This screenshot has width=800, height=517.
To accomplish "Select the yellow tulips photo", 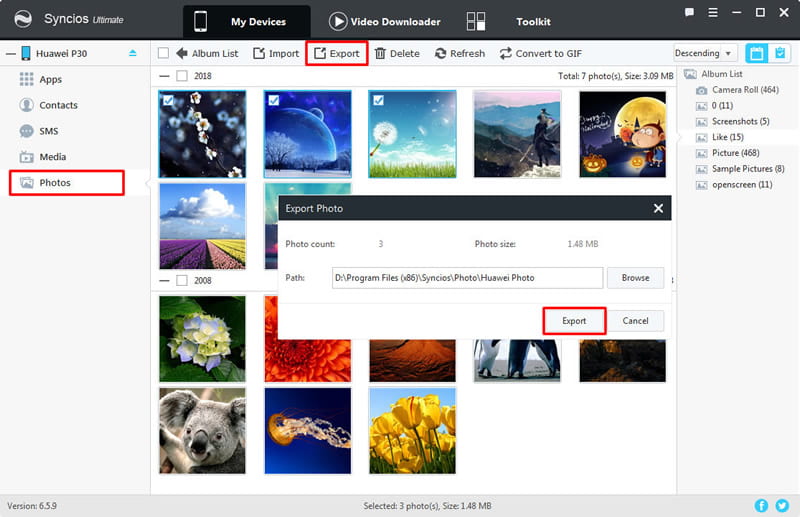I will point(412,431).
